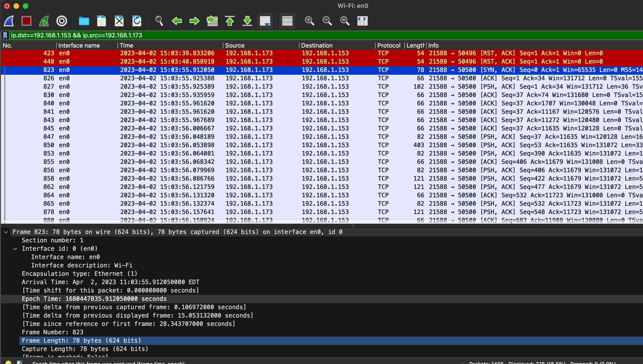Select the Time shift for this packet line

point(111,291)
